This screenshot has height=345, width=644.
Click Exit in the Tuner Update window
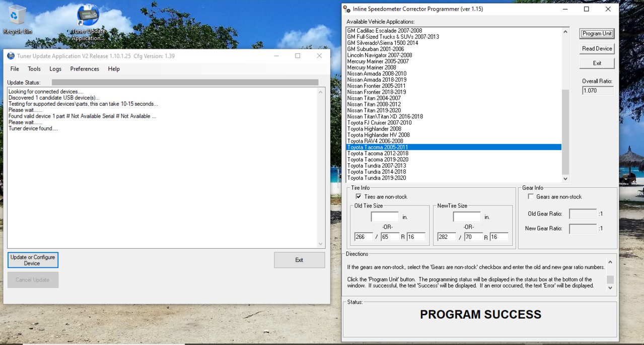pyautogui.click(x=299, y=260)
